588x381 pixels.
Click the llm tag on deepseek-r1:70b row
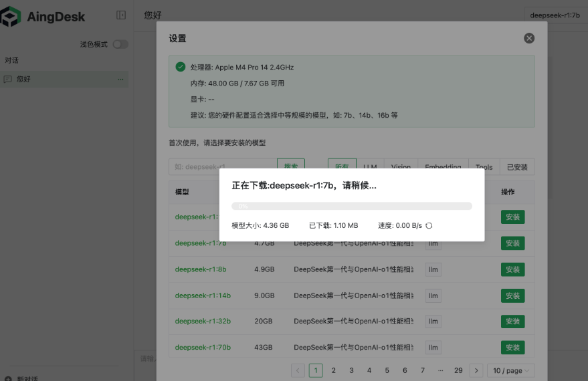pyautogui.click(x=433, y=348)
